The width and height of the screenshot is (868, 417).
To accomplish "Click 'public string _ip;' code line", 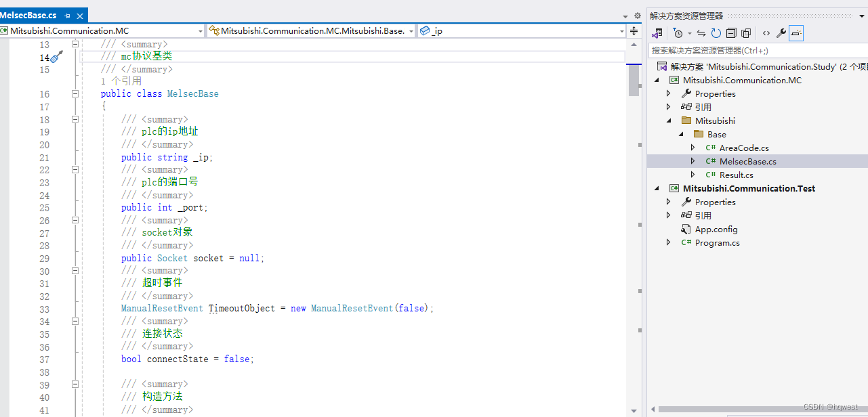I will [167, 157].
